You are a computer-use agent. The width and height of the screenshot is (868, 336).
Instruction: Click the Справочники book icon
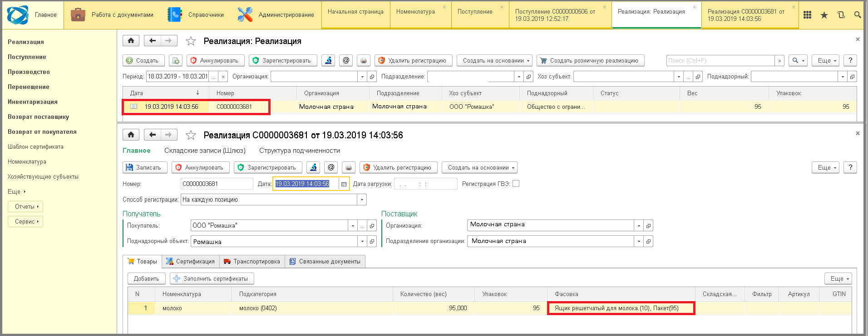175,15
